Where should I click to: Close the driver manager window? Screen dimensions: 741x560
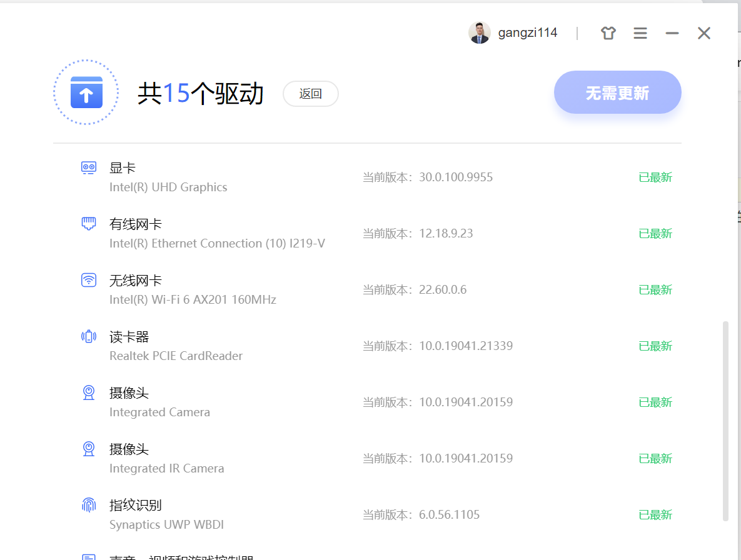tap(704, 33)
